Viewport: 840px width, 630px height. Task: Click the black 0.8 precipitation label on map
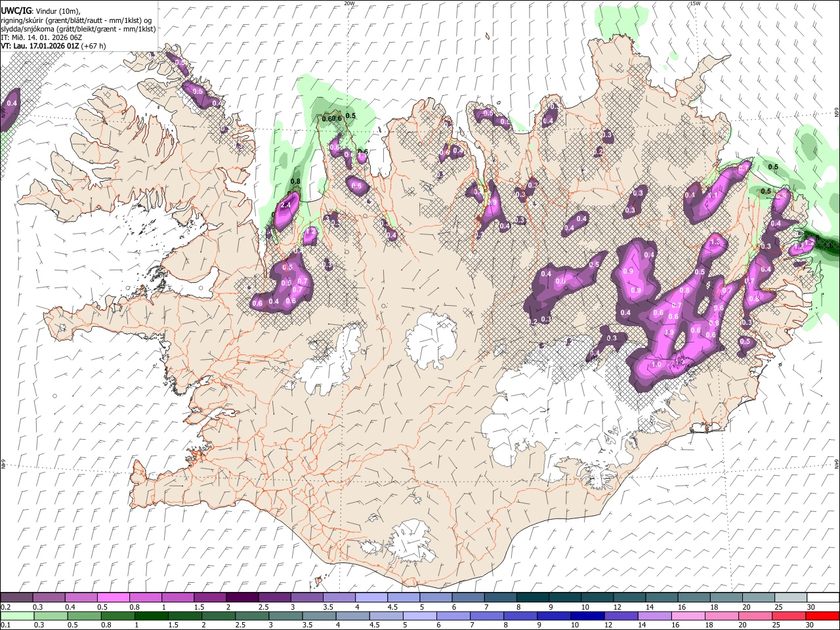coord(295,182)
